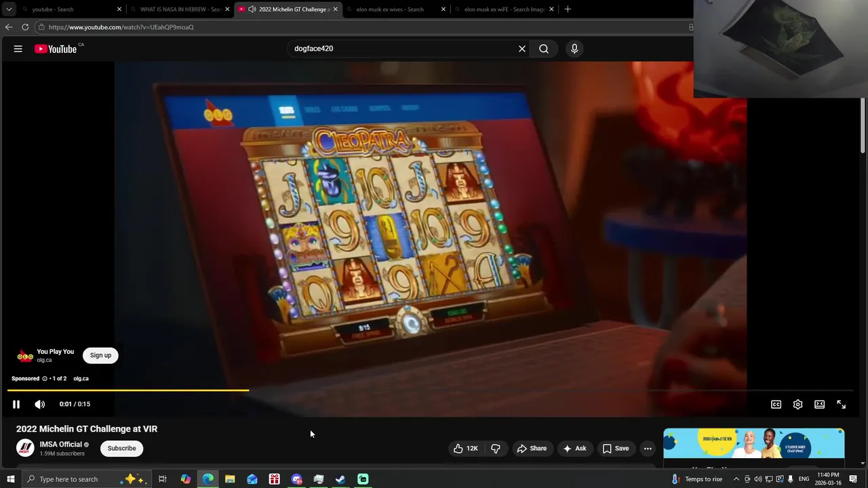The image size is (868, 488).
Task: Mute tab via speaker icon
Action: 252,9
